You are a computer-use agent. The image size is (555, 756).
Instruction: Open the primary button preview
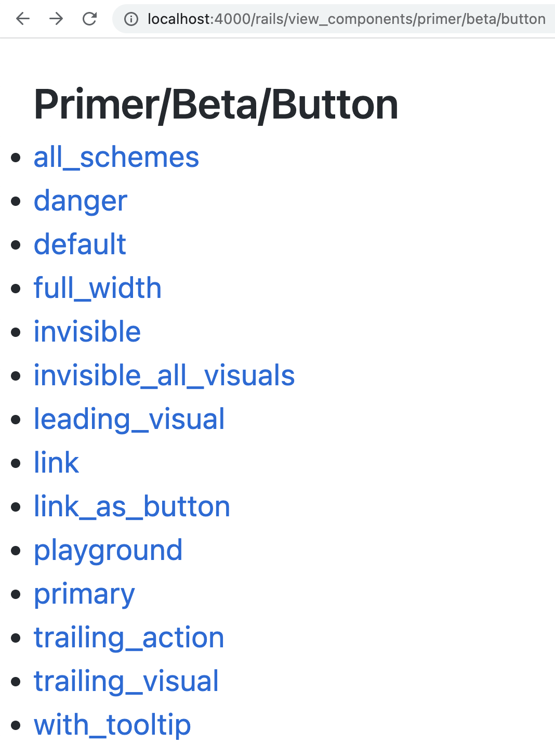point(84,594)
